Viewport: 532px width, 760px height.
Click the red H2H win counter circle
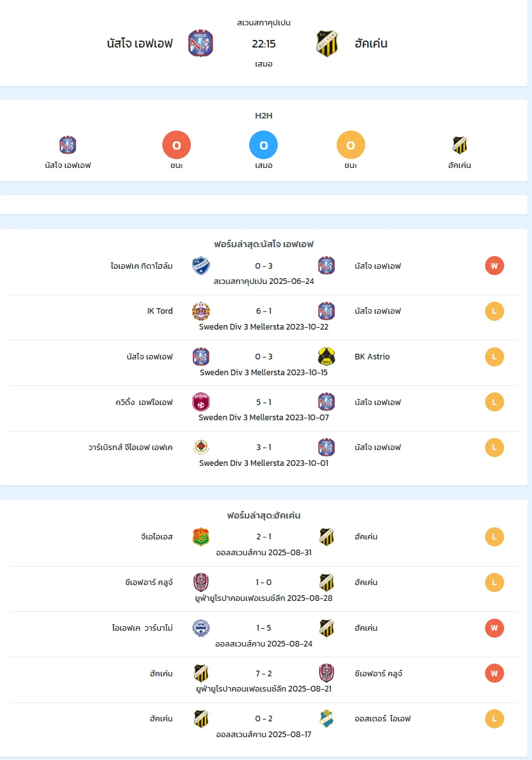[176, 145]
